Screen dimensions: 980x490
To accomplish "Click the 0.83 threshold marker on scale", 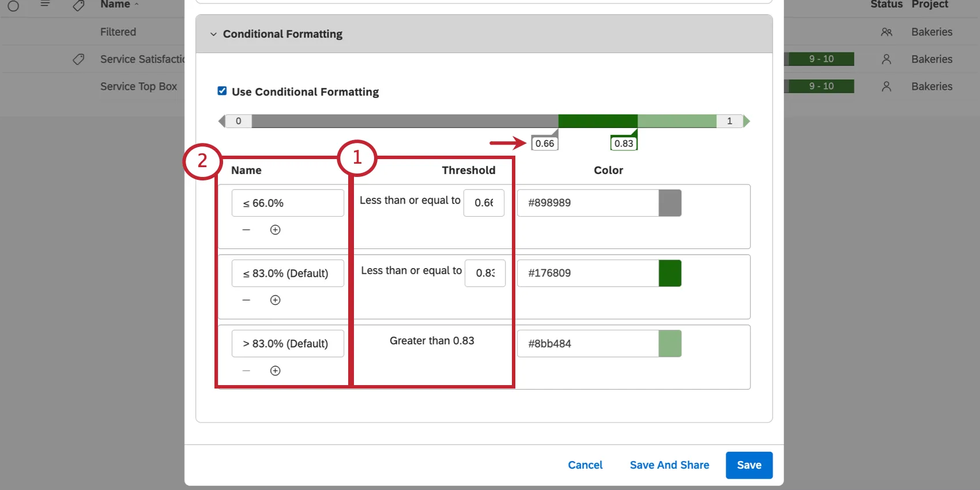I will tap(623, 143).
